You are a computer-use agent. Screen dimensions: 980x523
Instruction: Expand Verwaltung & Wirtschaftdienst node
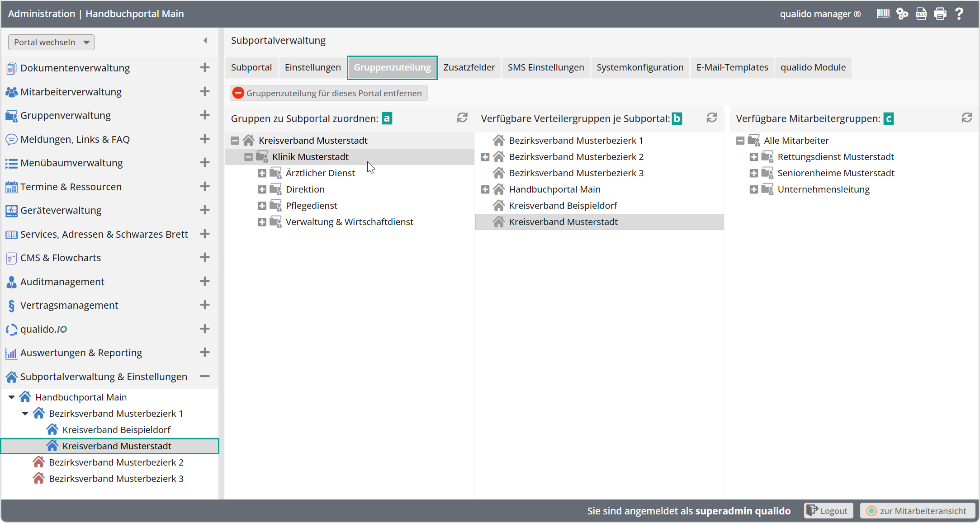coord(262,222)
